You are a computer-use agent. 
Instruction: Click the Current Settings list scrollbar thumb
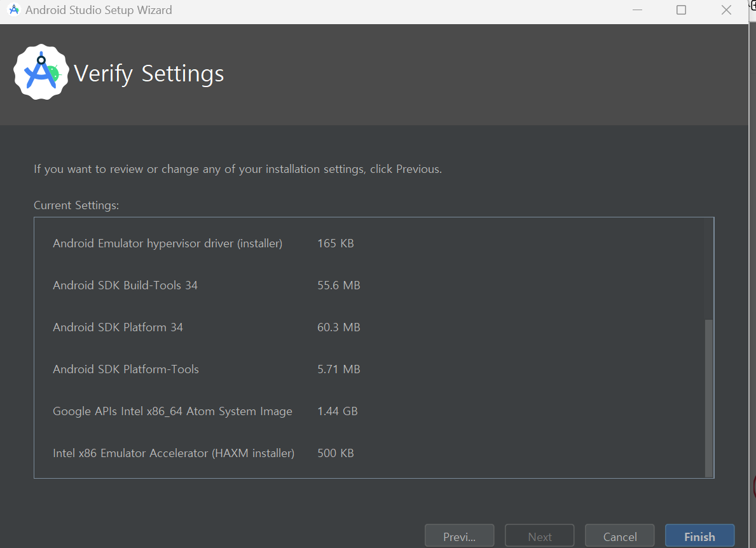tap(709, 398)
